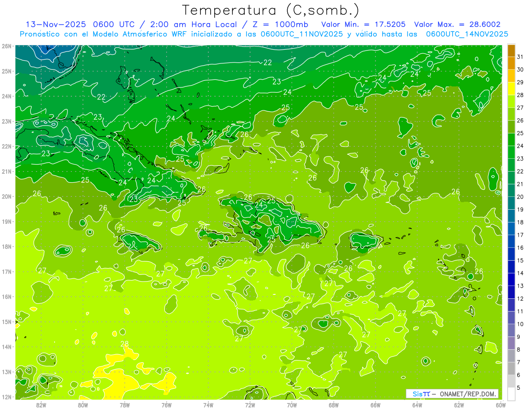Click the 'Temperatura (C,somb.)' map title
532x411 pixels.
point(271,10)
